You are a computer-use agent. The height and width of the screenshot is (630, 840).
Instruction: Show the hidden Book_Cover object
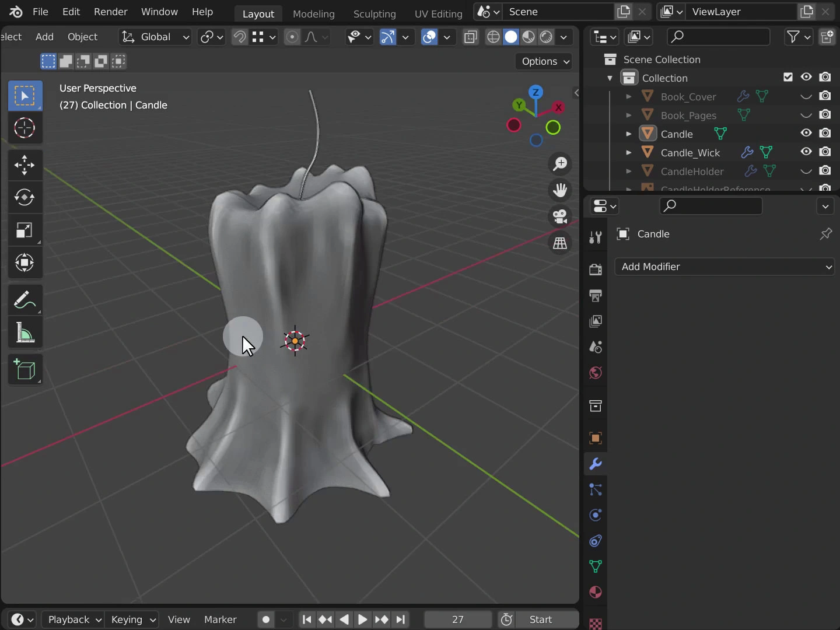point(806,96)
